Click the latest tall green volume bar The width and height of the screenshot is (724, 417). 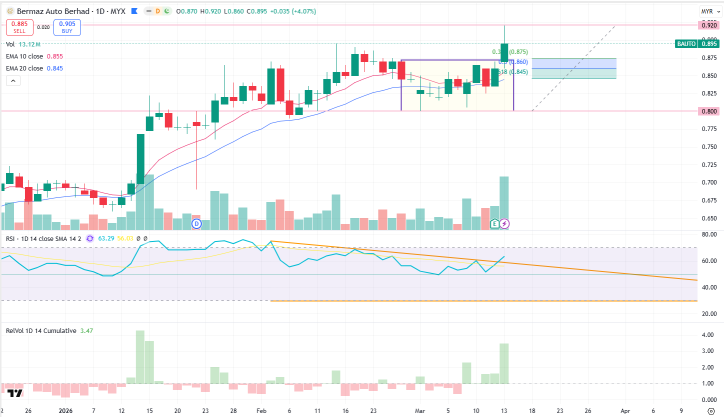504,203
